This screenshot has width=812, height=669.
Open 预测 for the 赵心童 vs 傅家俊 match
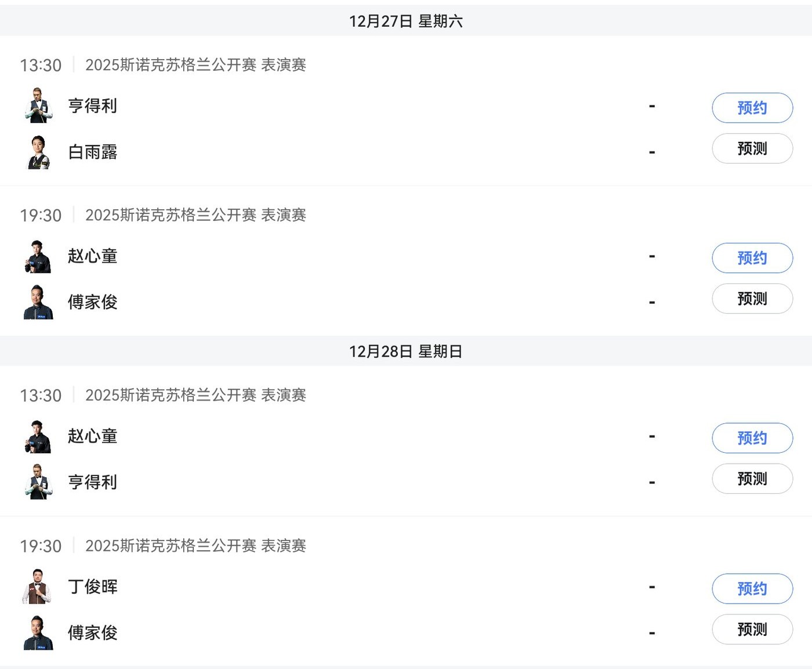click(752, 299)
